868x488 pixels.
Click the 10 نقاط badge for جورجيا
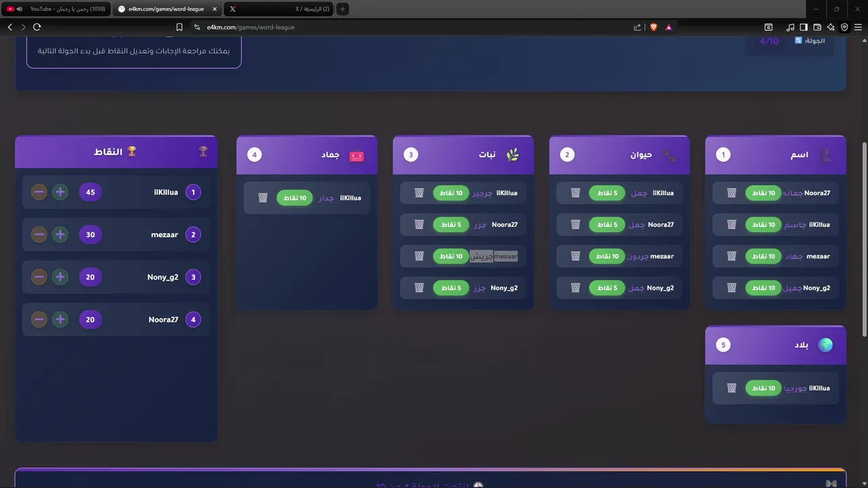pos(764,388)
